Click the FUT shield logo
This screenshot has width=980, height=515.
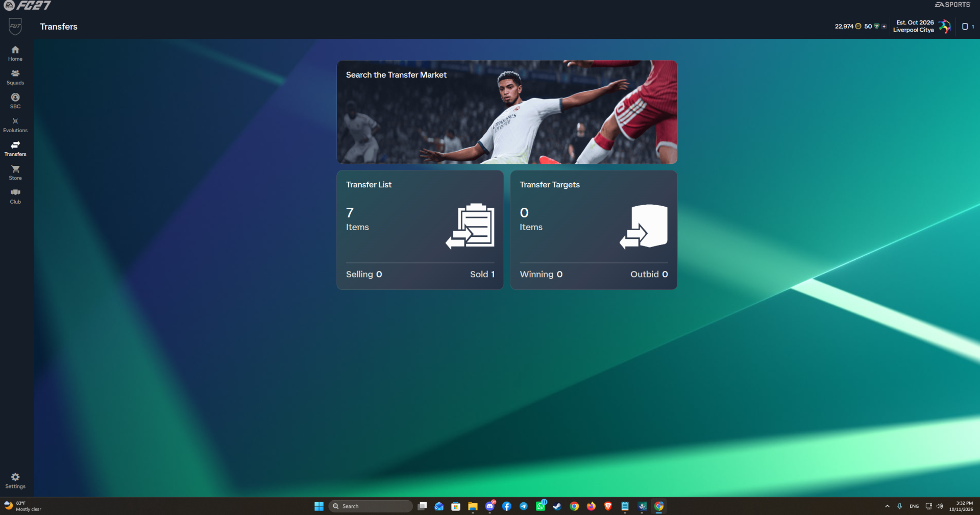15,27
